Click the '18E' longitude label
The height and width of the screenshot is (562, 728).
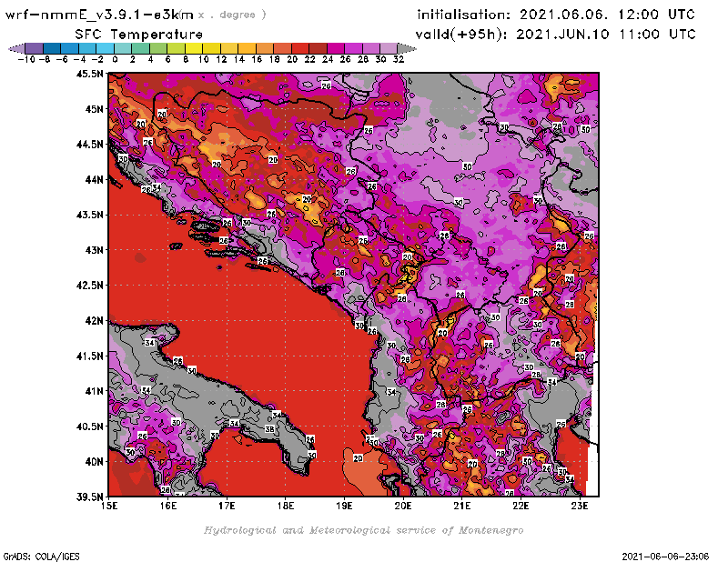point(286,506)
